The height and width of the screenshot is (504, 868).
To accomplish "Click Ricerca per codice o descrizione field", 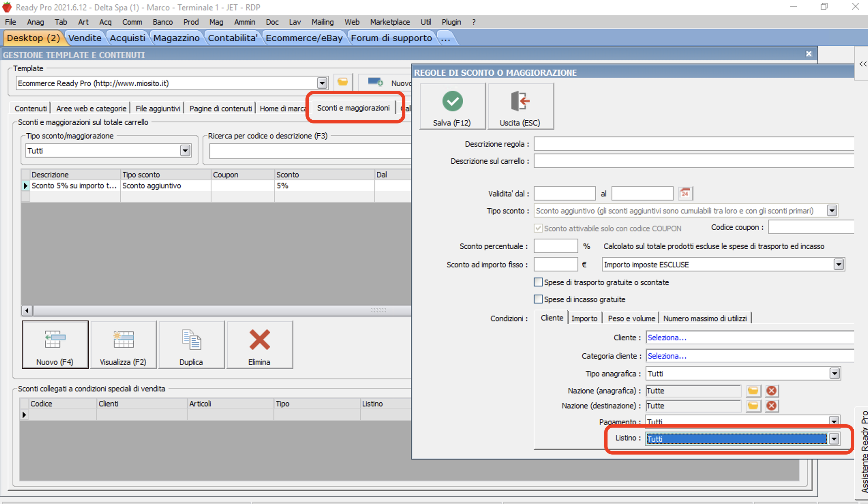I will pos(310,151).
